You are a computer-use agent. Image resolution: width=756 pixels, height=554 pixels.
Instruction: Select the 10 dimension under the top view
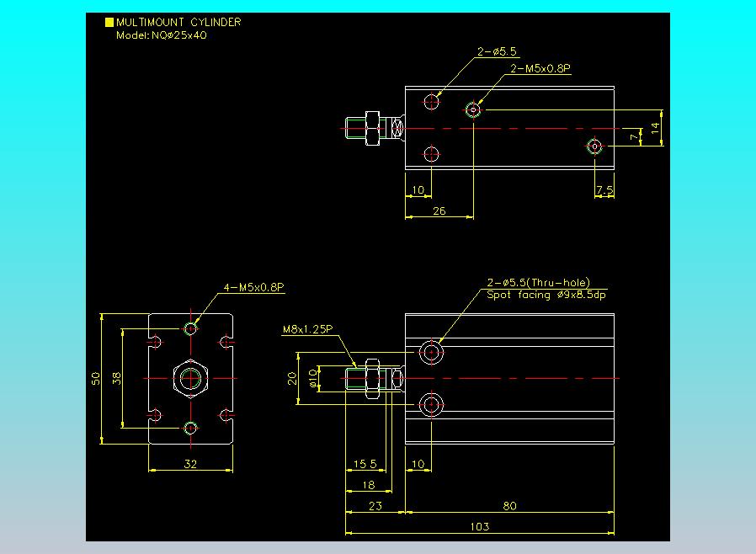click(x=418, y=190)
